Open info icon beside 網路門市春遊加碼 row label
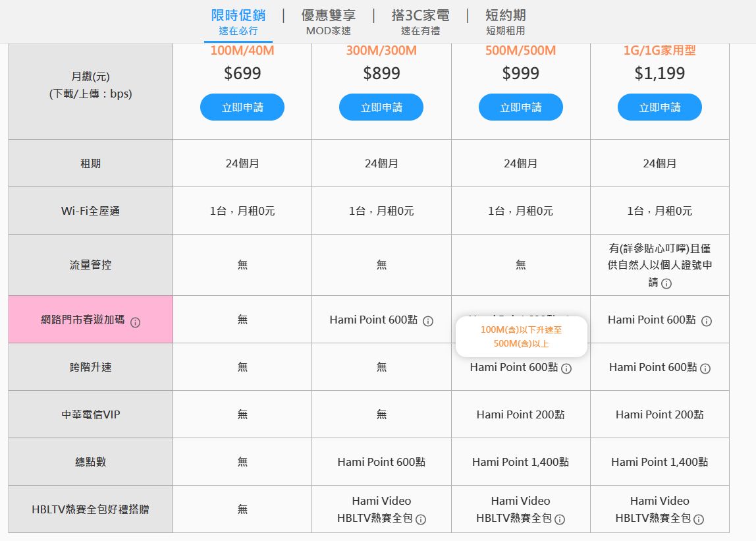Image resolution: width=756 pixels, height=541 pixels. click(135, 322)
